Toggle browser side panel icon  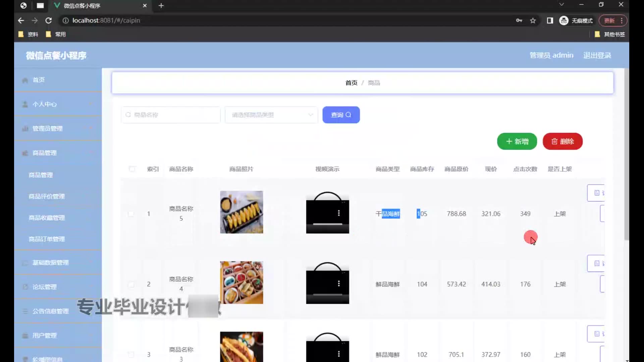(550, 20)
